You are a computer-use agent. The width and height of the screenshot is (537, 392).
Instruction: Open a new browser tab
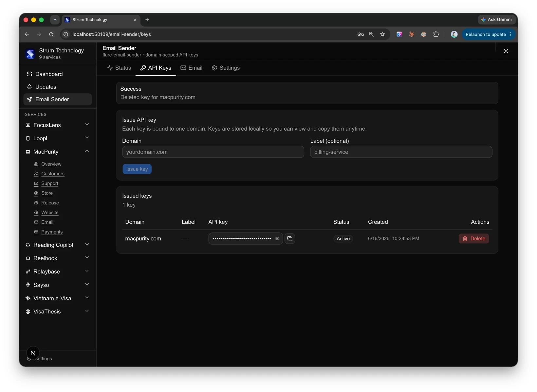point(147,20)
